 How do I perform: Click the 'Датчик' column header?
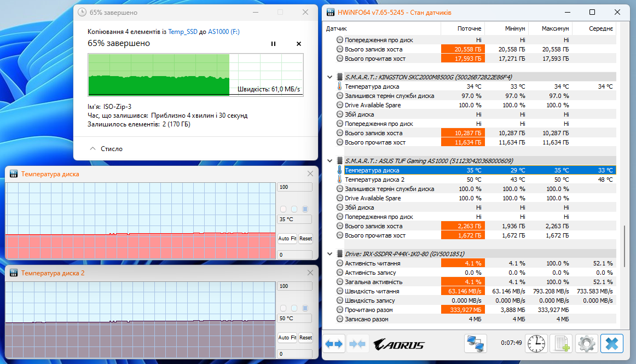(x=336, y=28)
